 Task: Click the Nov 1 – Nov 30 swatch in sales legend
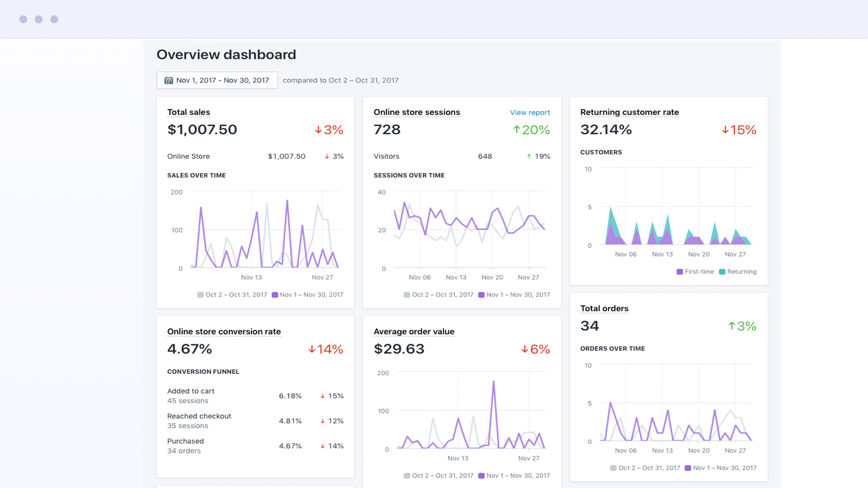[275, 295]
